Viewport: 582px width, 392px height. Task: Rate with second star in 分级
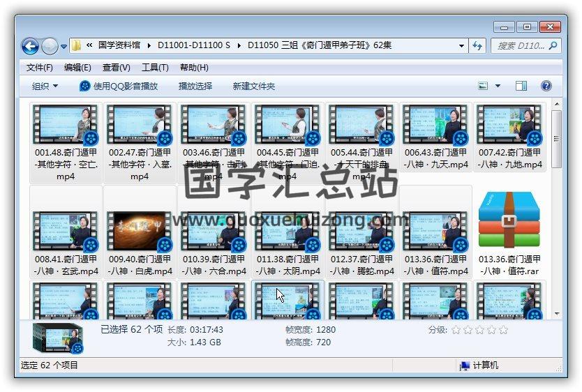(x=468, y=330)
